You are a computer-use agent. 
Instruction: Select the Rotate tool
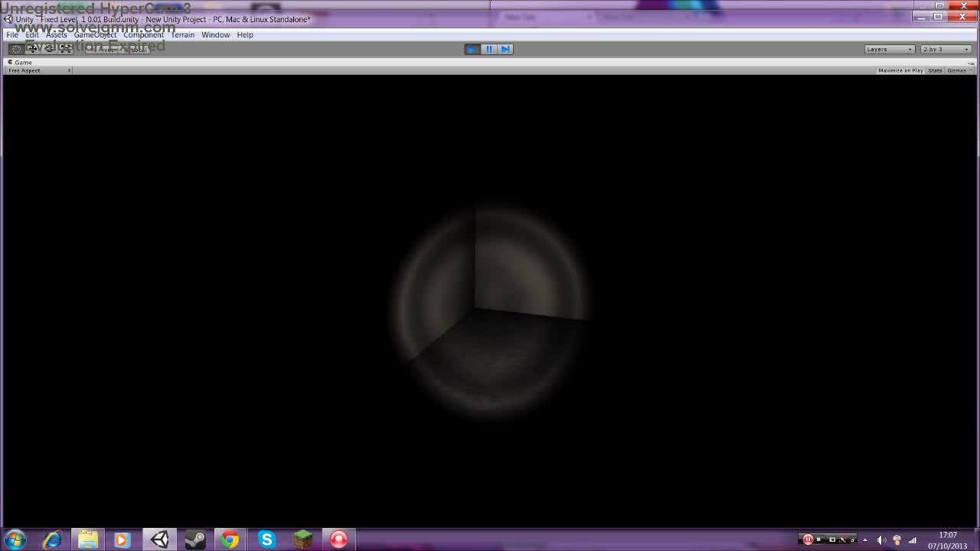pos(49,47)
